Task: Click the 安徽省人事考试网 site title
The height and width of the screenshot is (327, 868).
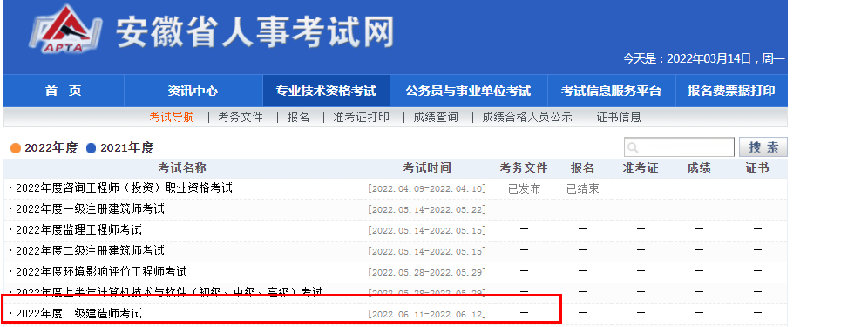Action: coord(255,31)
